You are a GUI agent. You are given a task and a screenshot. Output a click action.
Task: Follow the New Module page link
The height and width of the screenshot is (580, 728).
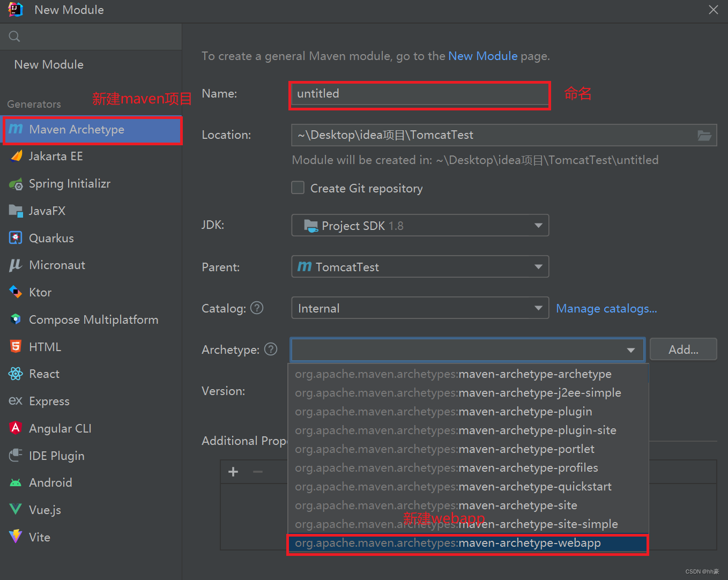(x=482, y=56)
